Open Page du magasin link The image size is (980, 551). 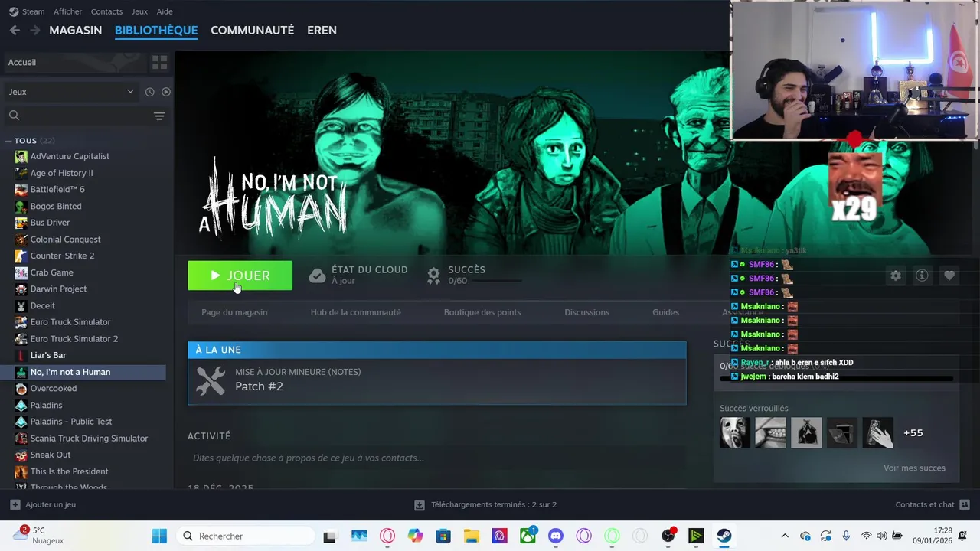pyautogui.click(x=234, y=312)
